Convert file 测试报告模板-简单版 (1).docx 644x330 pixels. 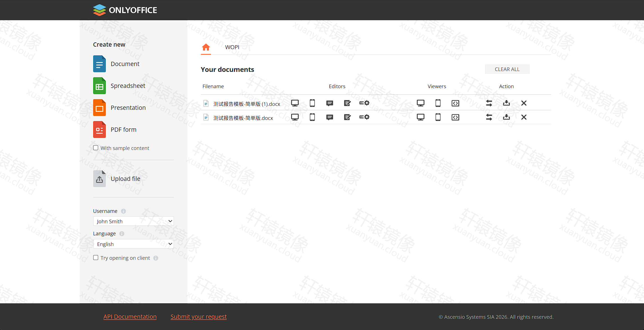point(489,103)
